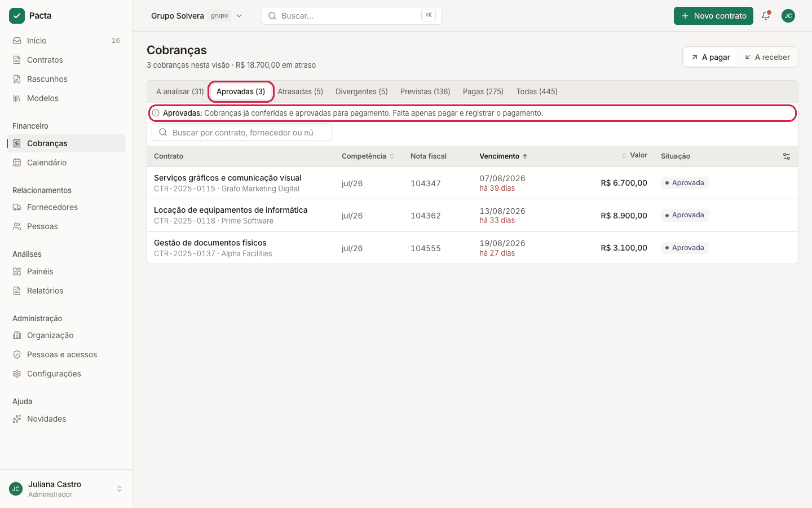Select the A receber toggle

(x=767, y=57)
